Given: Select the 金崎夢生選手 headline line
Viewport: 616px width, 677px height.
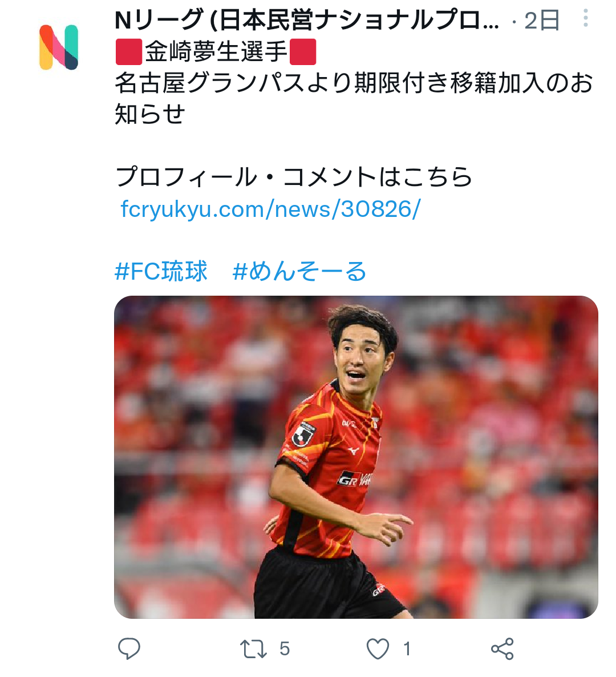Looking at the screenshot, I should tap(216, 52).
